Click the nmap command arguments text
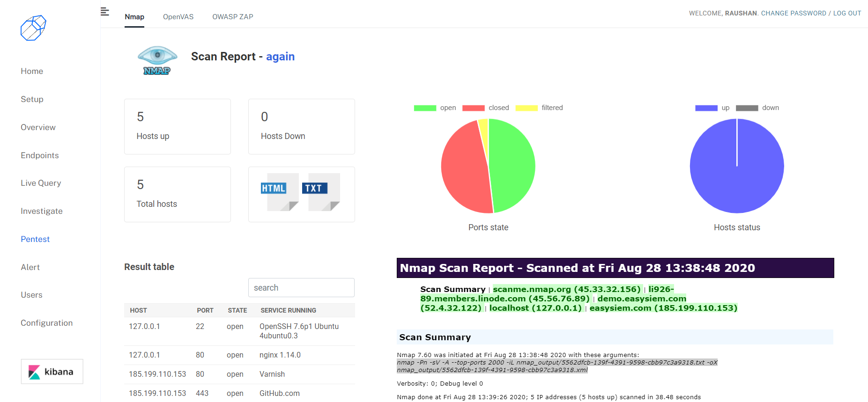868x402 pixels. (x=557, y=366)
